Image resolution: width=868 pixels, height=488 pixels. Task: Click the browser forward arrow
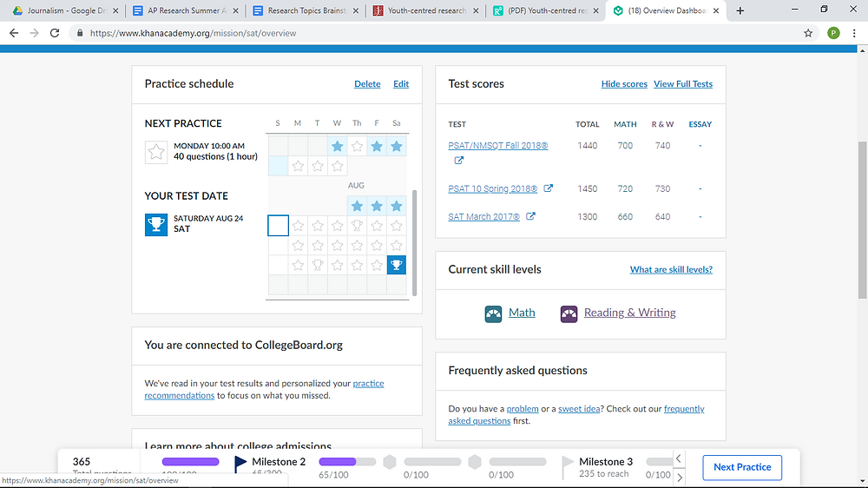[x=35, y=33]
